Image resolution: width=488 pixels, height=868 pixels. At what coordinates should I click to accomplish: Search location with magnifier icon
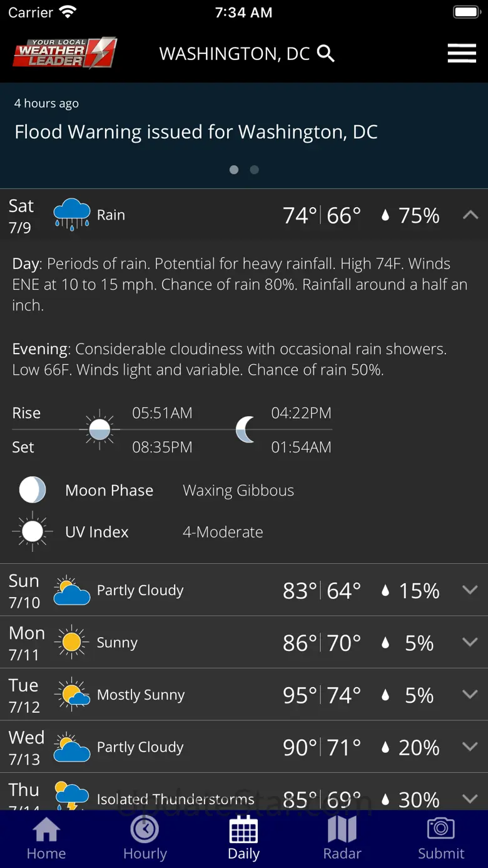click(x=326, y=53)
